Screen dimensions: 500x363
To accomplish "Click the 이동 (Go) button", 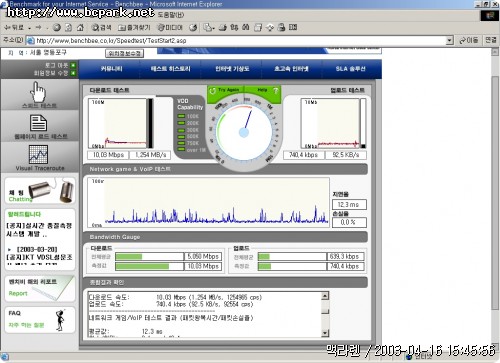I will click(469, 41).
